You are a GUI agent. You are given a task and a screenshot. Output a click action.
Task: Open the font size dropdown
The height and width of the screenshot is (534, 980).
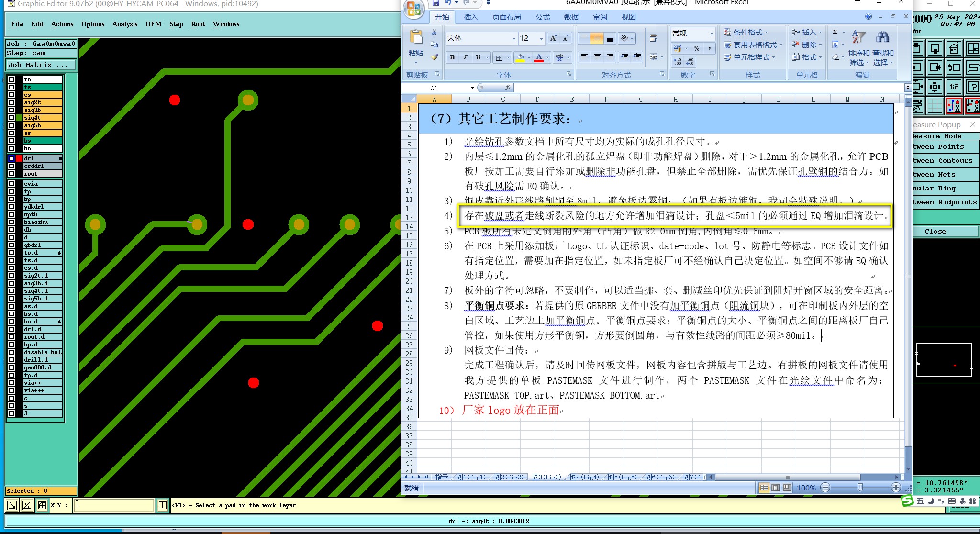[x=541, y=39]
